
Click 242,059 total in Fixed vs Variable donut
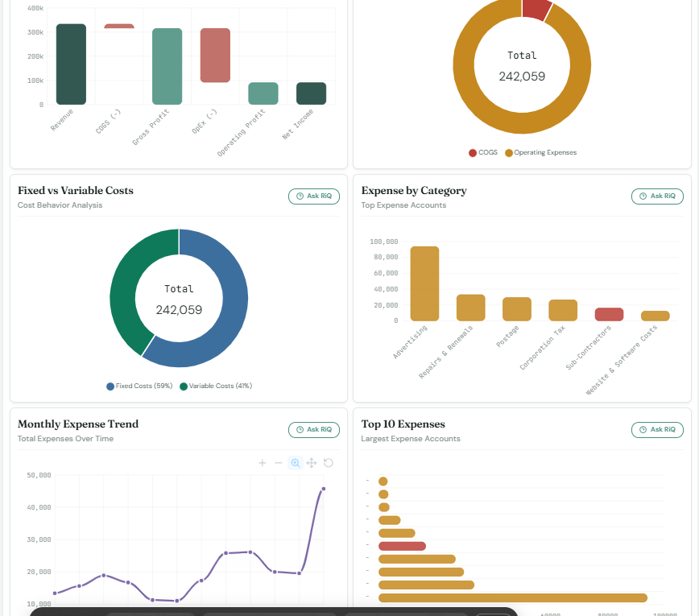179,310
